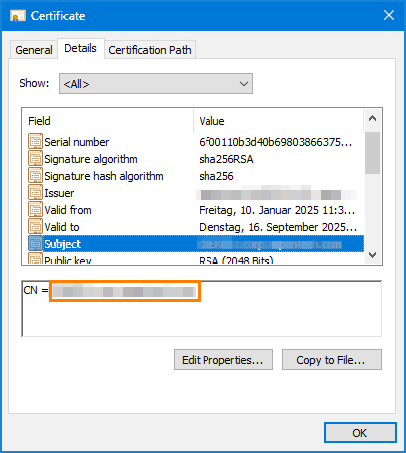Open the Certification Path tab

pos(150,50)
